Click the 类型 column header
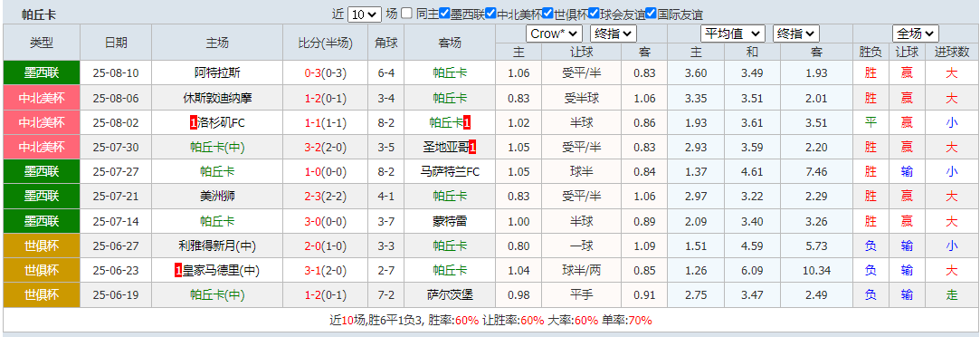980x337 pixels. tap(42, 43)
